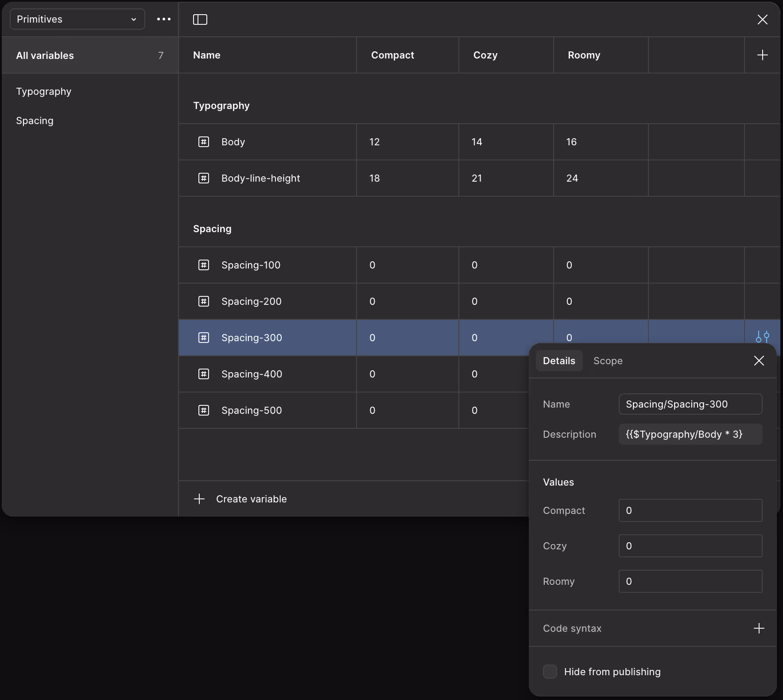
Task: Switch to the Details tab
Action: [559, 361]
